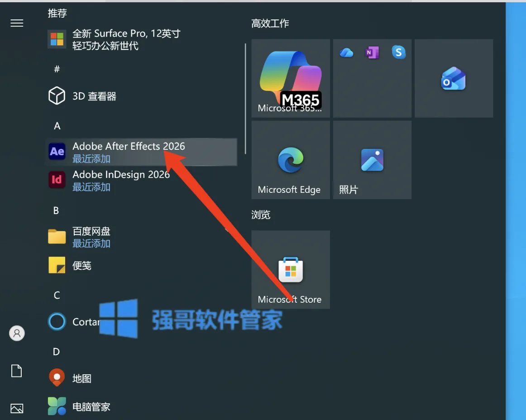
Task: Click the app list vertical scrollbar
Action: (x=245, y=99)
